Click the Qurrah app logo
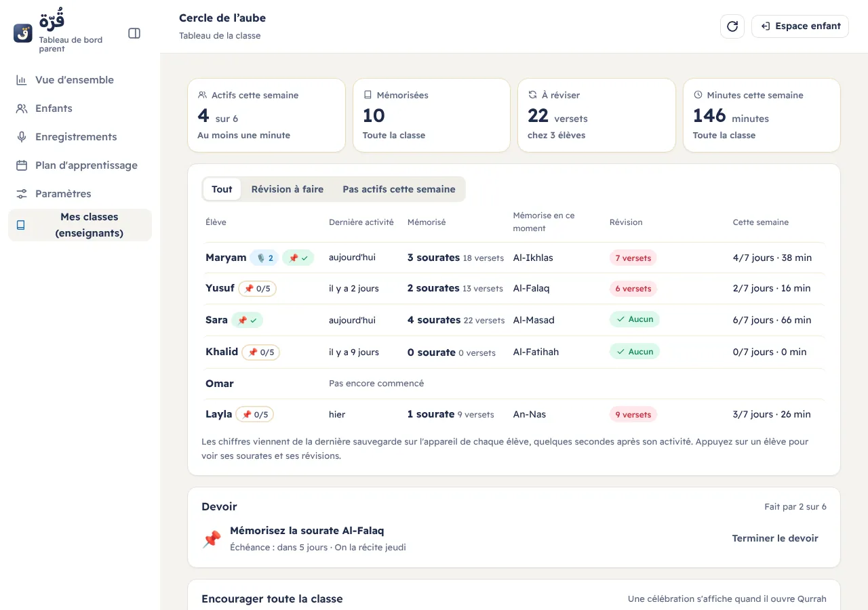Viewport: 868px width, 610px height. click(23, 33)
